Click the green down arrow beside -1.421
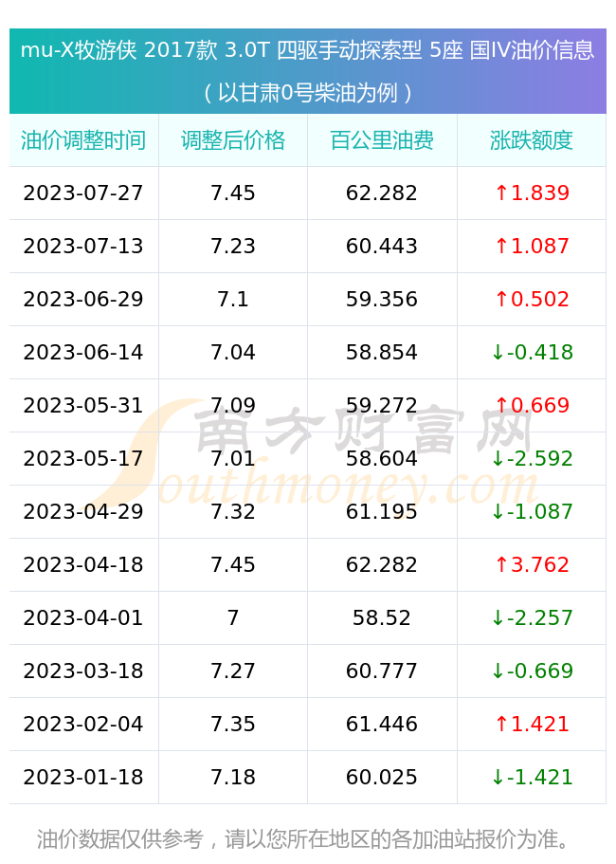Image resolution: width=616 pixels, height=864 pixels. click(x=498, y=777)
